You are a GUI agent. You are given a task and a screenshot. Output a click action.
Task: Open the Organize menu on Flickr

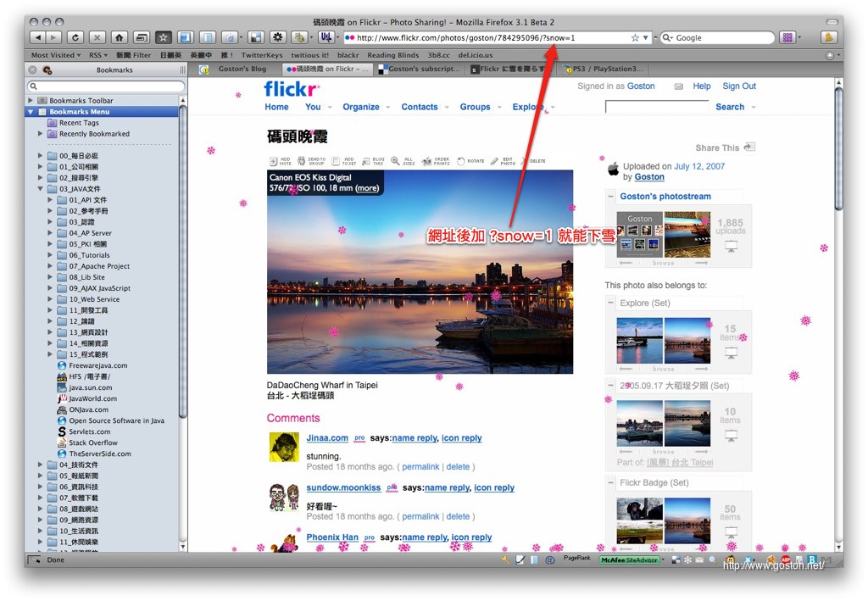(361, 107)
